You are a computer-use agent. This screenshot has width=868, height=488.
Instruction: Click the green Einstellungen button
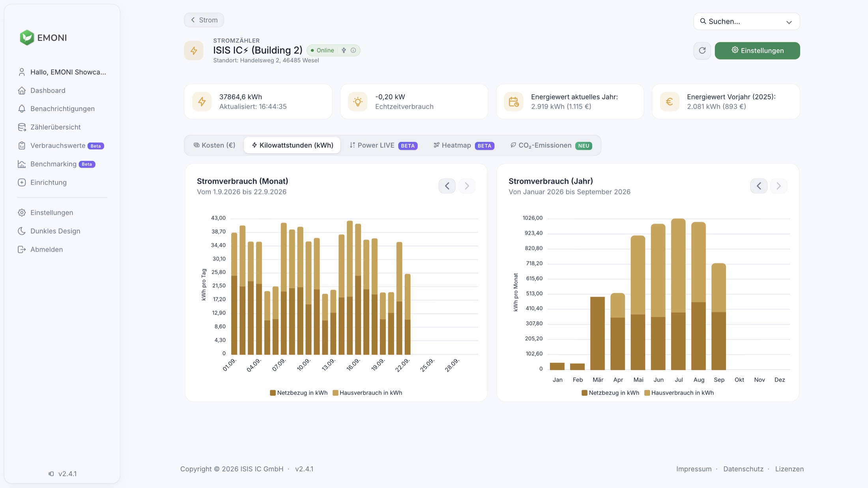(757, 51)
